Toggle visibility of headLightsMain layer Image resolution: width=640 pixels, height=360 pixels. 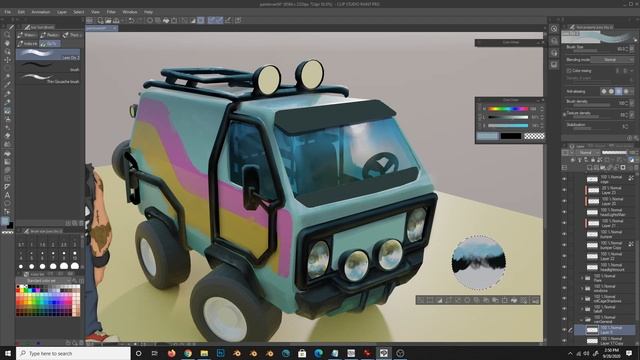(x=564, y=212)
